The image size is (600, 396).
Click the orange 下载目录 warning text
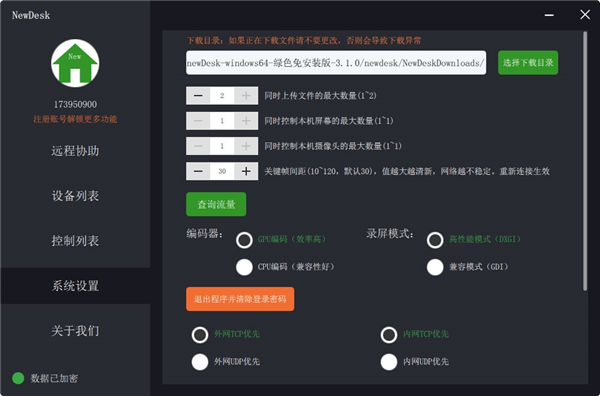[304, 41]
